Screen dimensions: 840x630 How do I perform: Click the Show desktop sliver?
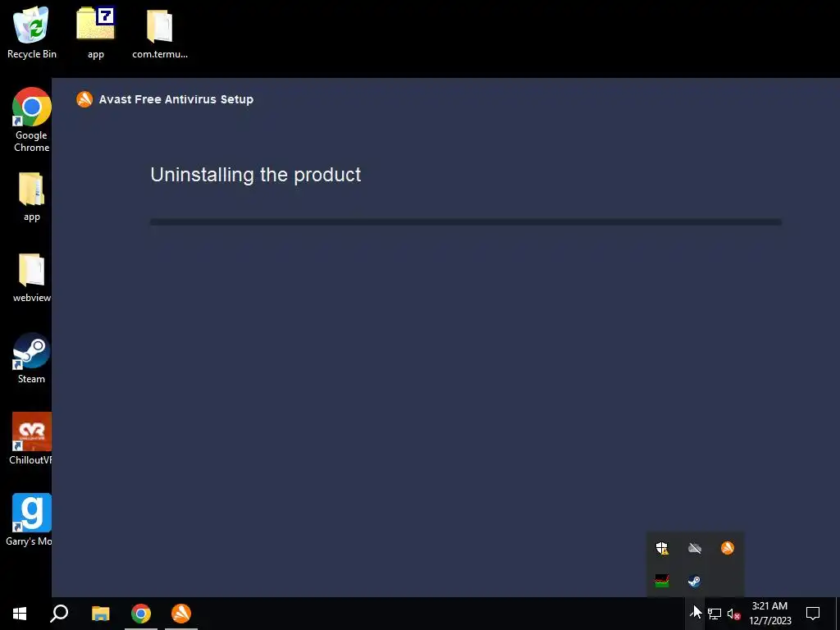click(838, 614)
